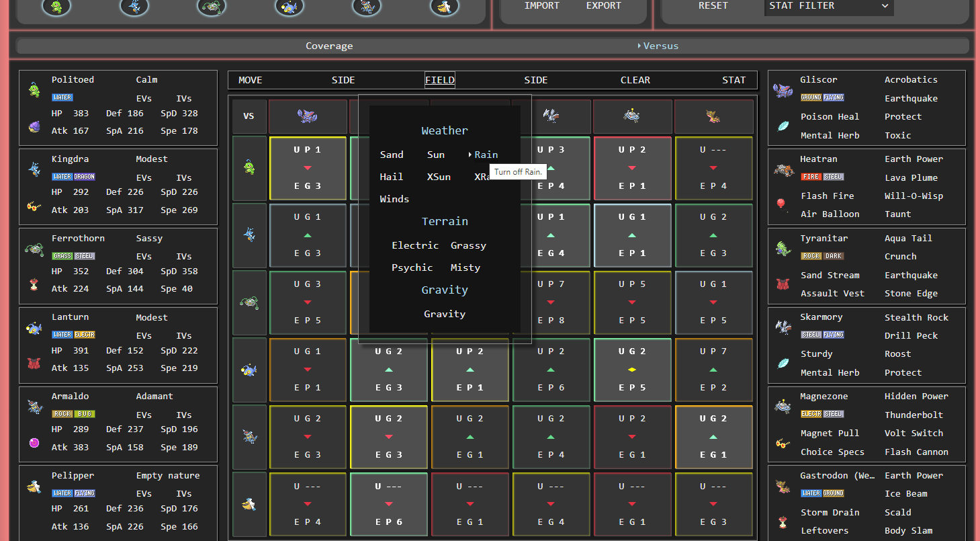Switch to the Coverage tab
Image resolution: width=980 pixels, height=541 pixels.
click(329, 46)
